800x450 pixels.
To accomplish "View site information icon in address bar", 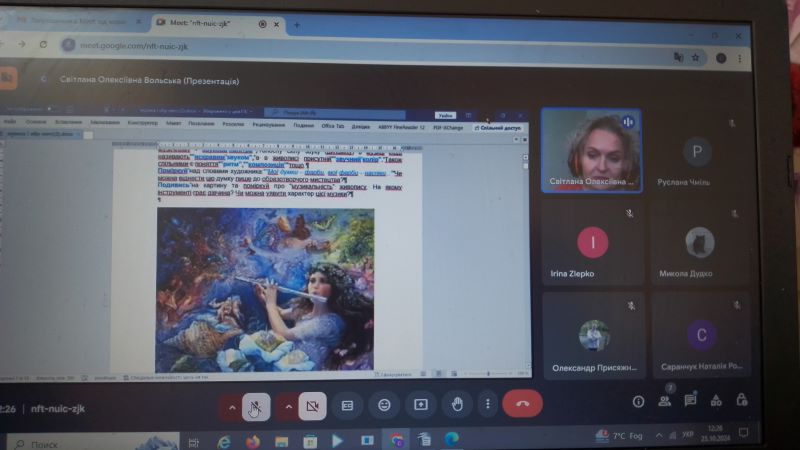I will click(68, 45).
